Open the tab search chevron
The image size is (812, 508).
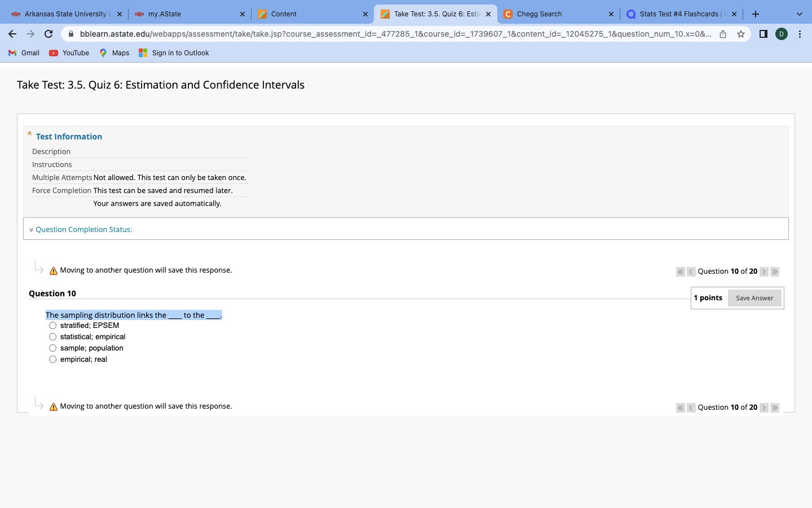tap(799, 14)
